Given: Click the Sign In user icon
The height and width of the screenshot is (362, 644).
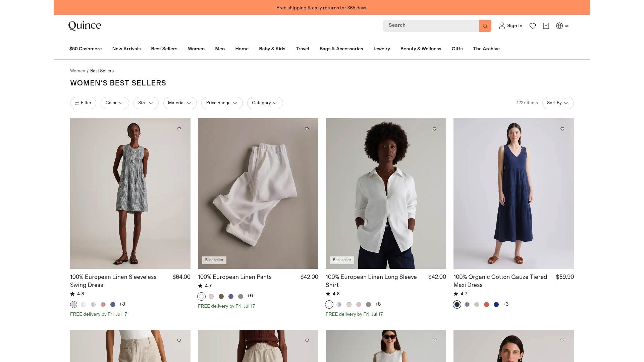Looking at the screenshot, I should pyautogui.click(x=502, y=26).
